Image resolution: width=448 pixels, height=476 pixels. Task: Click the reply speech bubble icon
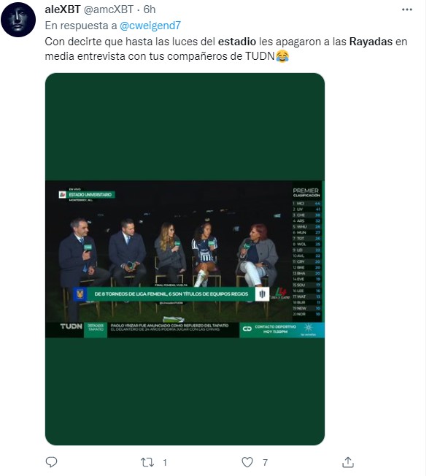point(51,462)
